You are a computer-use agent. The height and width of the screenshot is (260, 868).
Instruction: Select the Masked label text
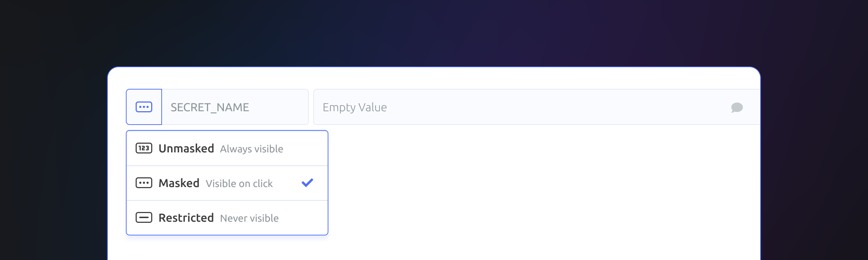click(179, 183)
